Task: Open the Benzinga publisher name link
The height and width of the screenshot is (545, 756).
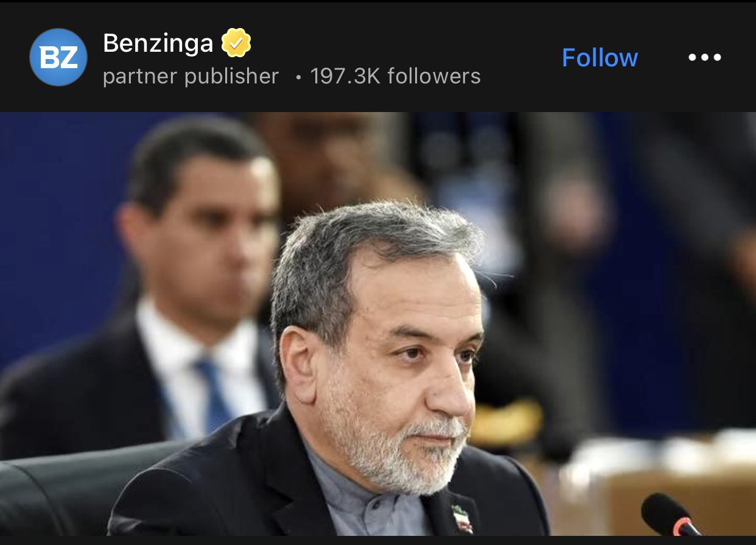Action: [x=158, y=43]
